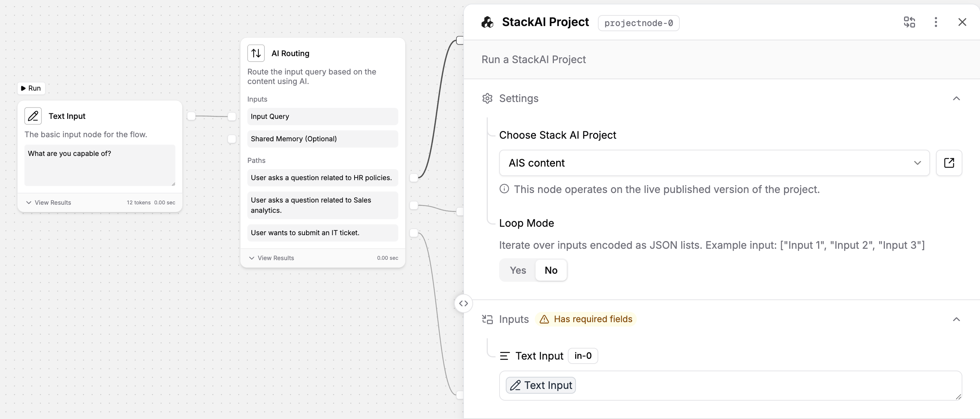This screenshot has width=980, height=419.
Task: Click the AI Routing node arrows icon
Action: [x=256, y=53]
